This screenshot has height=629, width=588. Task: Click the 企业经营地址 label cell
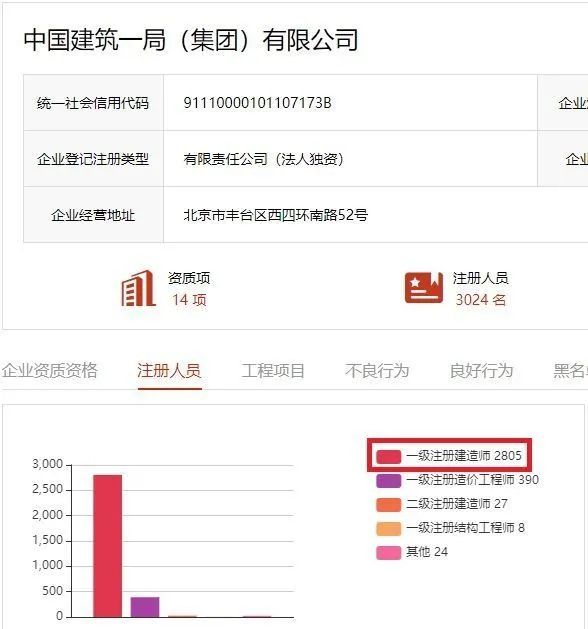[93, 215]
